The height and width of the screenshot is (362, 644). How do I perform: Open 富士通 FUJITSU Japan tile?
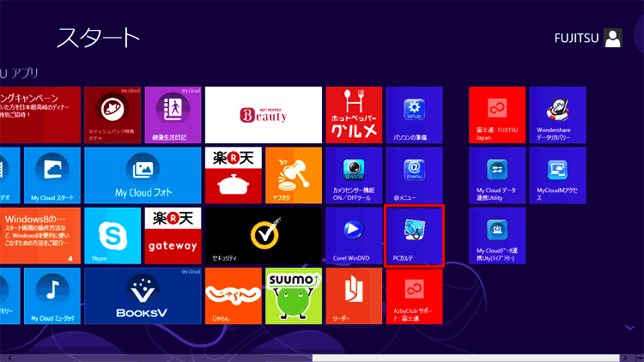[x=497, y=115]
